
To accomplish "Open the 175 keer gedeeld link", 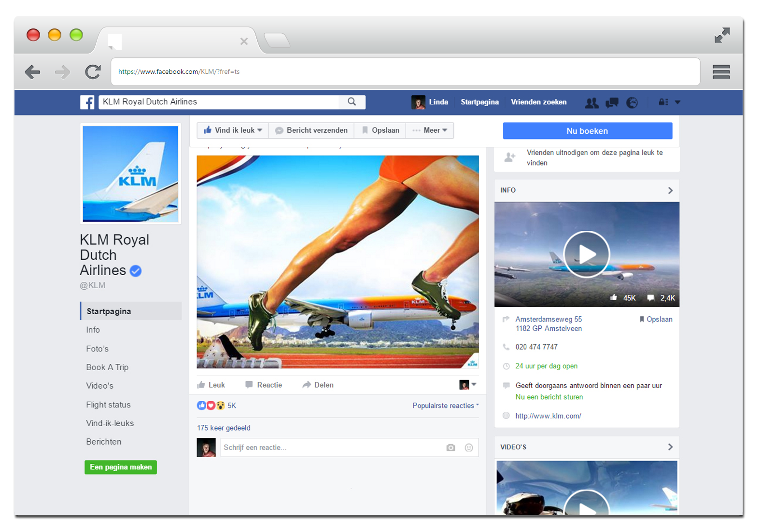I will click(224, 428).
